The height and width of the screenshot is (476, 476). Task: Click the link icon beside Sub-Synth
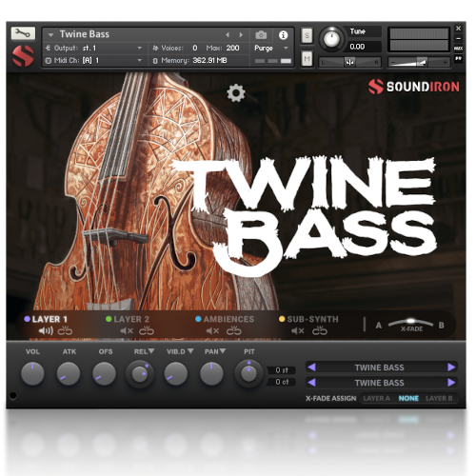(320, 330)
